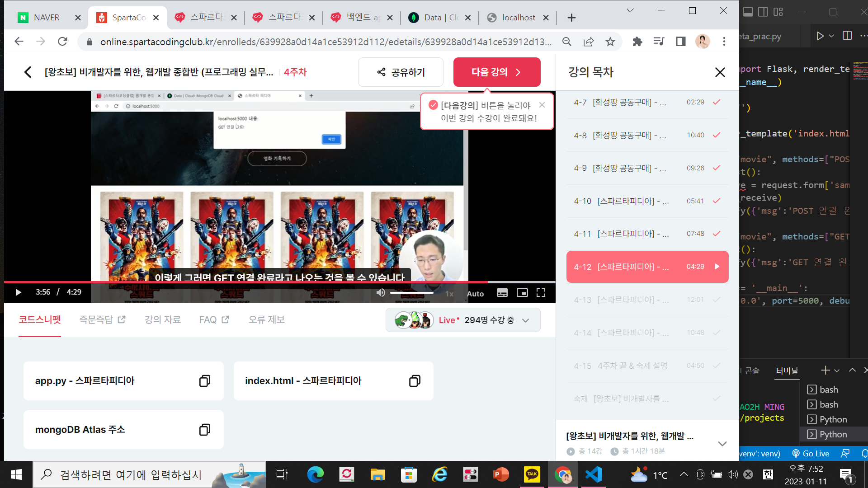Mute the video volume speaker icon
Image resolution: width=868 pixels, height=488 pixels.
click(381, 293)
